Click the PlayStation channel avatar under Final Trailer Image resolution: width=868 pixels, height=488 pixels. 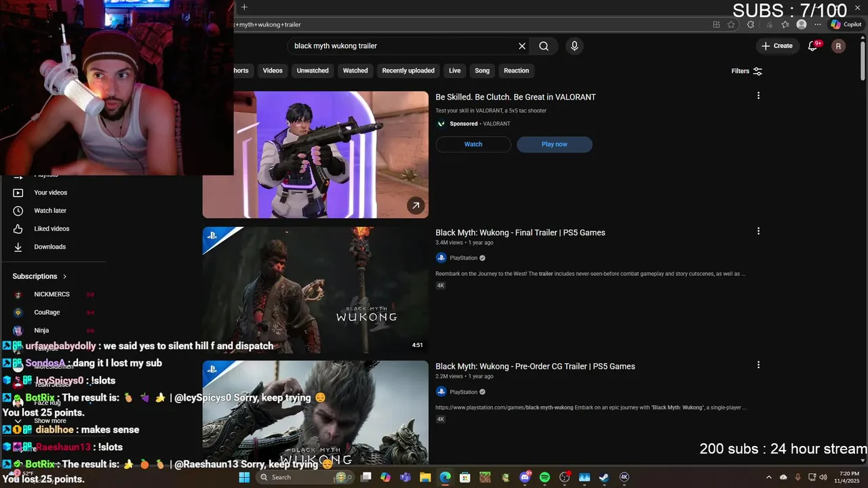441,258
